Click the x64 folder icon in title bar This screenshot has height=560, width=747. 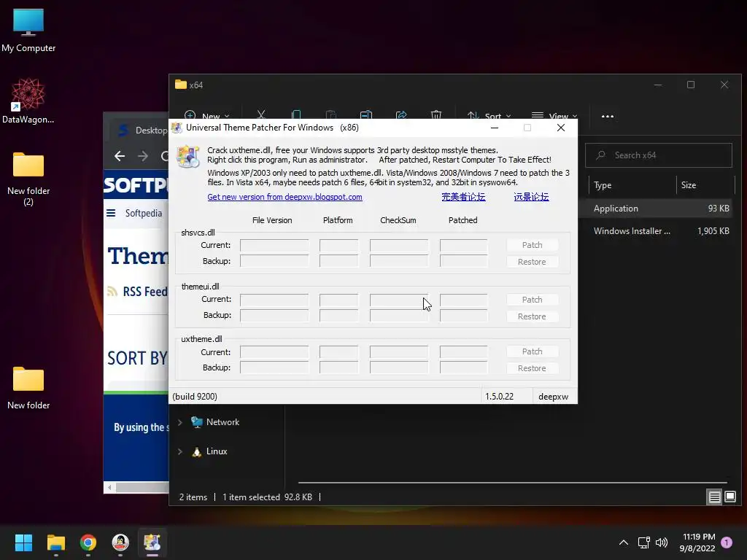[x=181, y=85]
